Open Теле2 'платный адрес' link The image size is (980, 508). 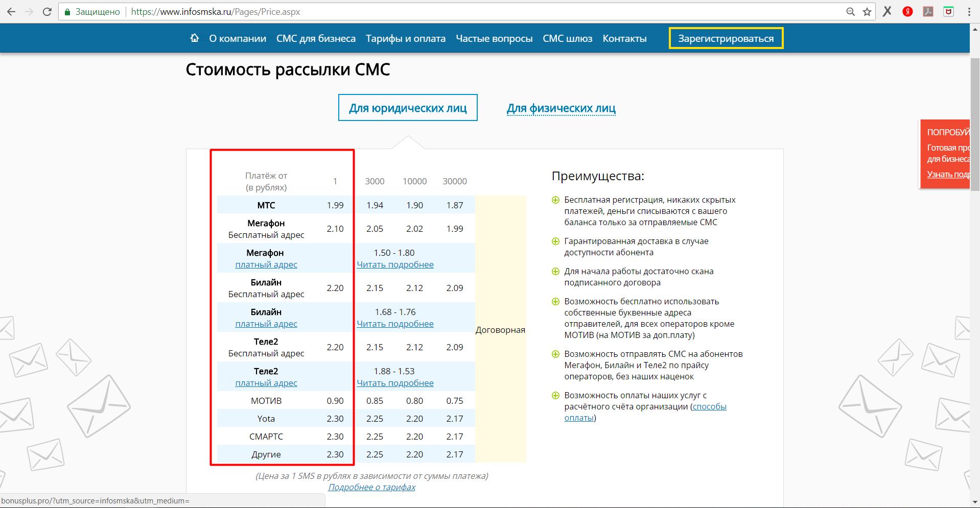pyautogui.click(x=266, y=383)
